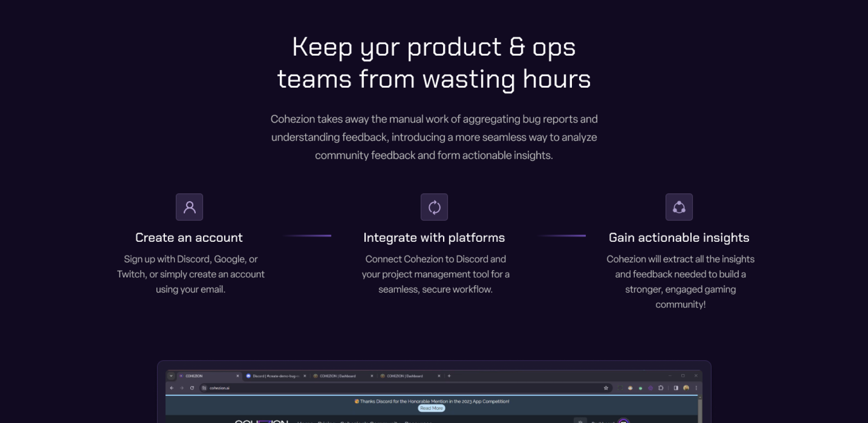This screenshot has height=423, width=868.
Task: Click the bookmark star in the demo address bar
Action: click(606, 388)
